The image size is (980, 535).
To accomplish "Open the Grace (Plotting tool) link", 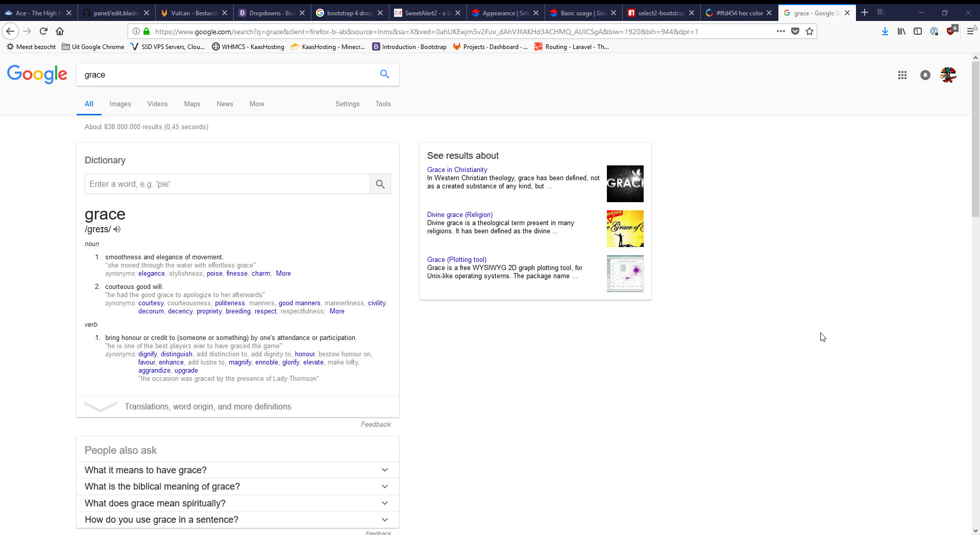I will click(x=456, y=260).
